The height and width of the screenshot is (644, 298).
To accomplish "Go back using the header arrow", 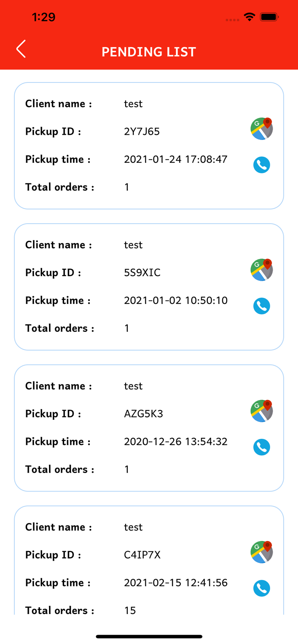I will click(21, 49).
